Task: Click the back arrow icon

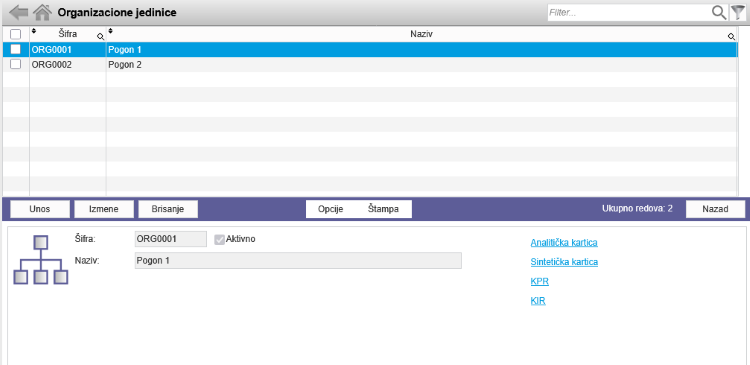Action: pos(19,12)
